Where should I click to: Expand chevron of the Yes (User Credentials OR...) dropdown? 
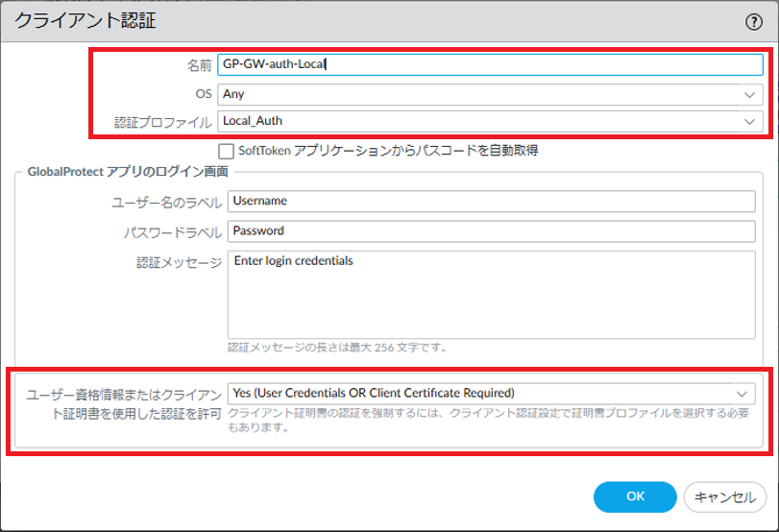[742, 394]
